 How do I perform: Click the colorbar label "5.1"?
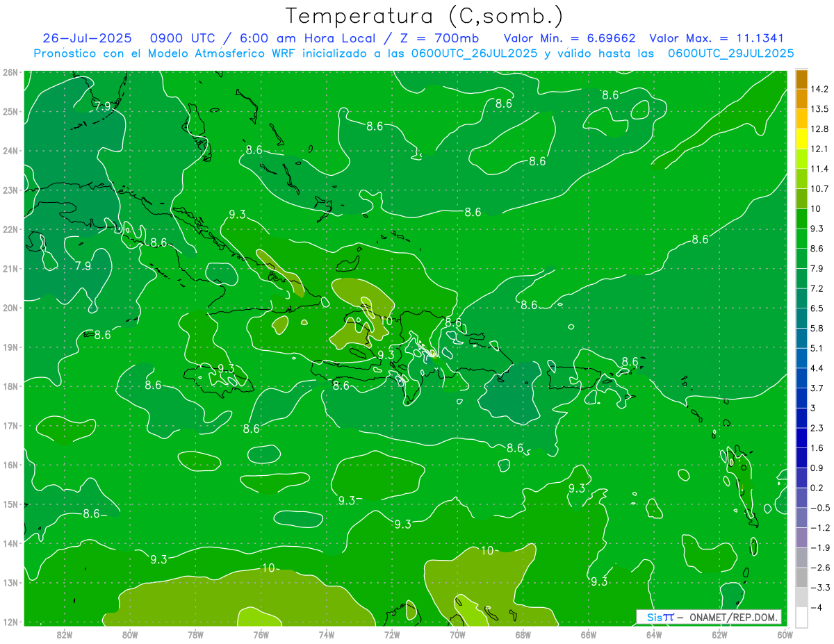coord(817,348)
